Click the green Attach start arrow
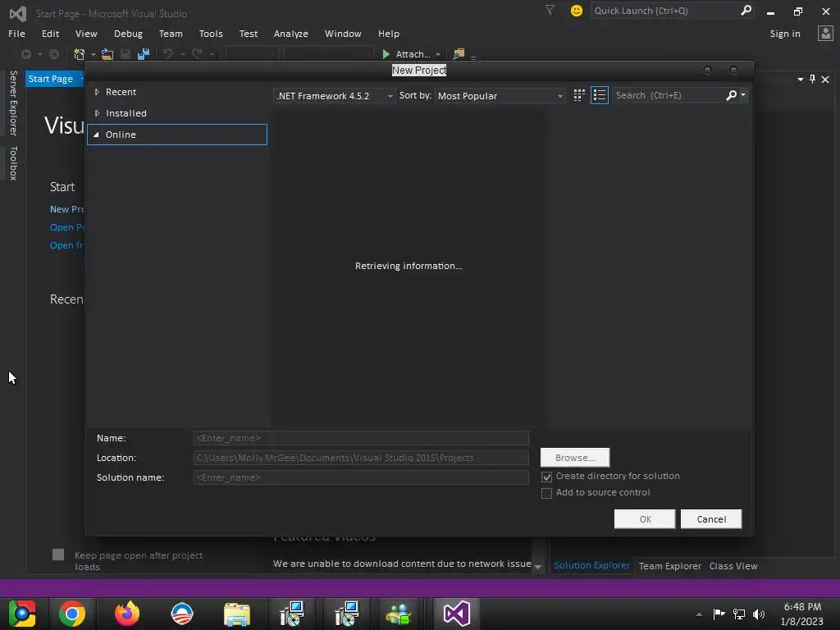 pos(386,54)
